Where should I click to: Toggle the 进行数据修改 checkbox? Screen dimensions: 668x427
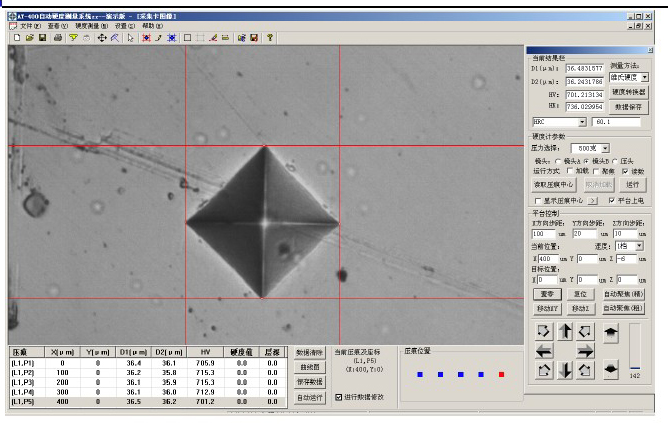(x=339, y=397)
